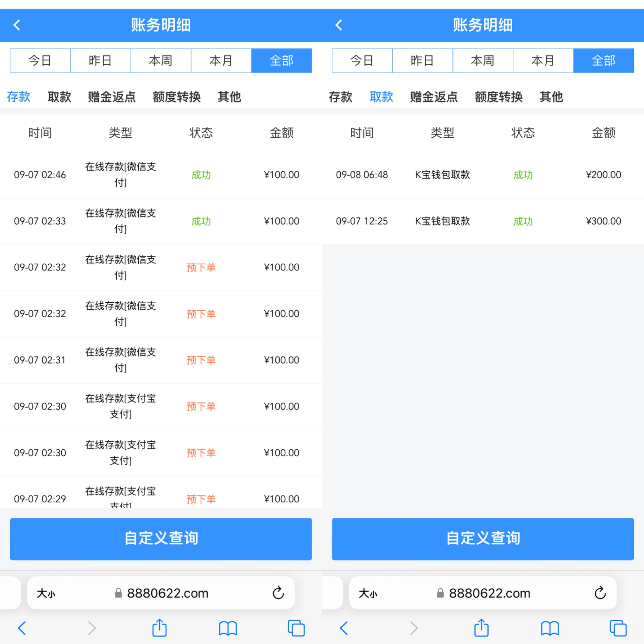
Task: Tap 大小 text size control in left address bar
Action: tap(46, 593)
